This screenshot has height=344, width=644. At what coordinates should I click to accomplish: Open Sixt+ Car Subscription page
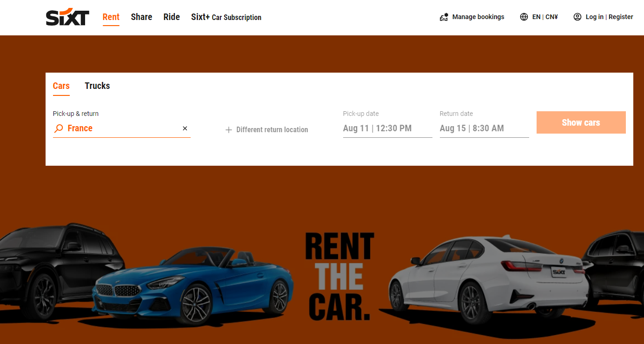tap(226, 17)
